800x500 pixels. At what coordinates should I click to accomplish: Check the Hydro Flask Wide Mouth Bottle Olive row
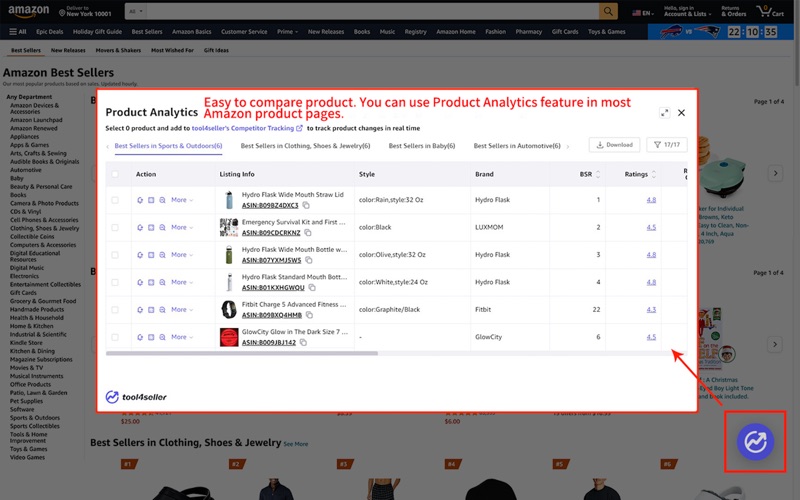[x=115, y=255]
